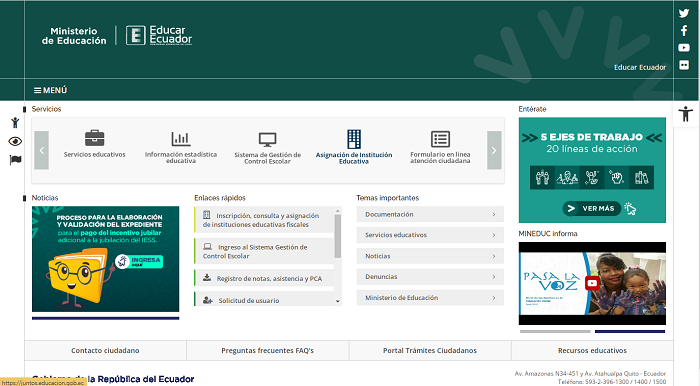The image size is (700, 386).
Task: Click the Formulario en línea atención ciudadana label
Action: pyautogui.click(x=440, y=158)
